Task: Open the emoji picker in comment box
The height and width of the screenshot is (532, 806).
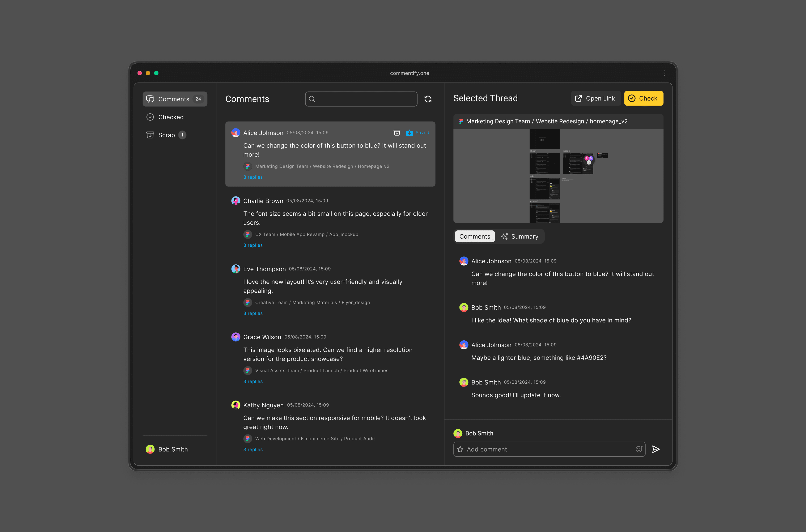Action: (x=639, y=449)
